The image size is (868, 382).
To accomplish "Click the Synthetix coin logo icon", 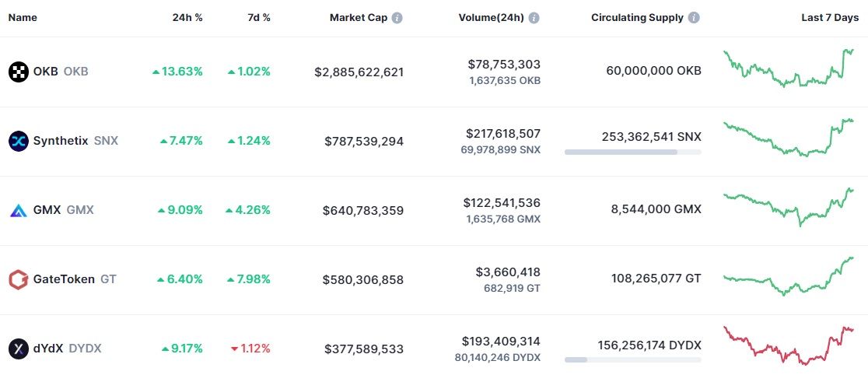I will (18, 141).
